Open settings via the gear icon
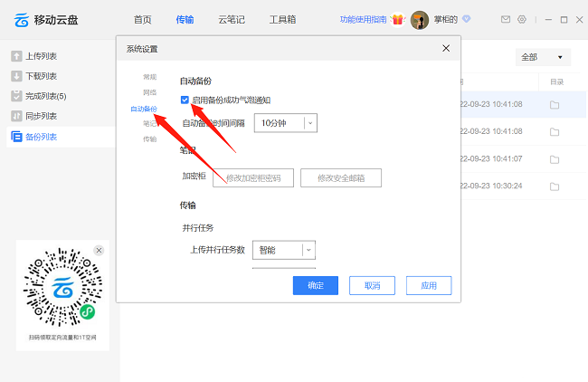 [x=522, y=19]
